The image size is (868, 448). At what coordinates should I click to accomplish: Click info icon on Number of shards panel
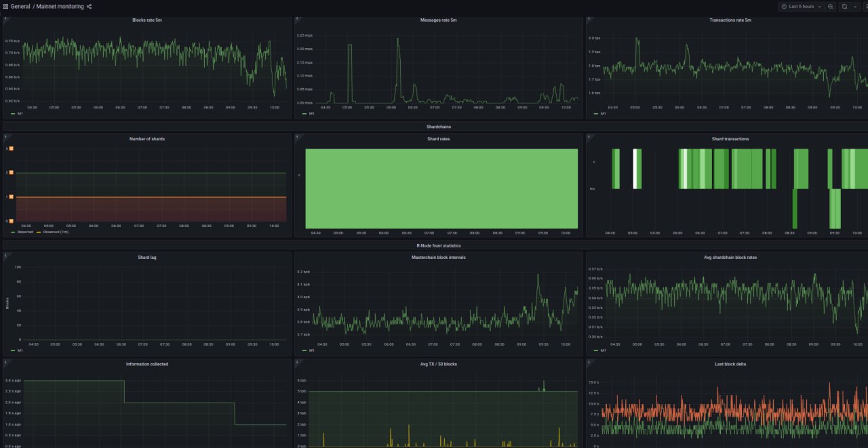5,138
